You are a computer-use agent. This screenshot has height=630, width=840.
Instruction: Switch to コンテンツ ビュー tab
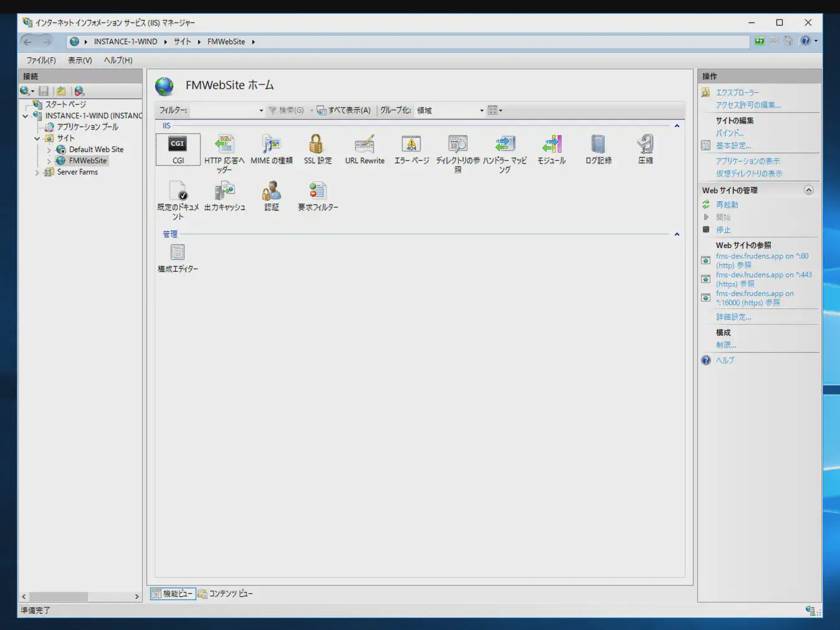coord(226,594)
